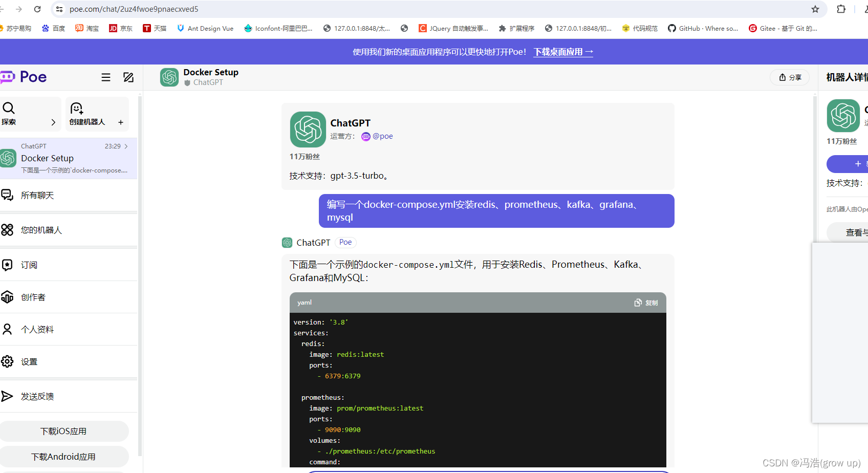Click the Poe badge next to ChatGPT reply

point(345,243)
